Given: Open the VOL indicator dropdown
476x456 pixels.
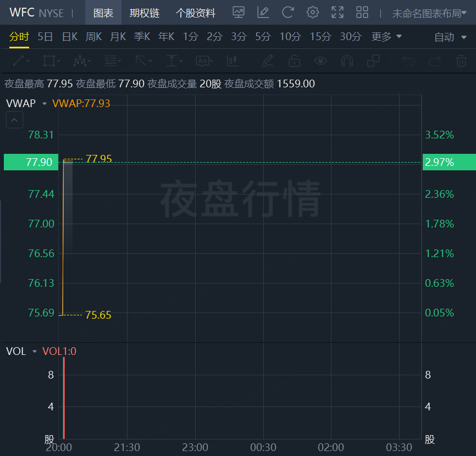Looking at the screenshot, I should (x=34, y=351).
